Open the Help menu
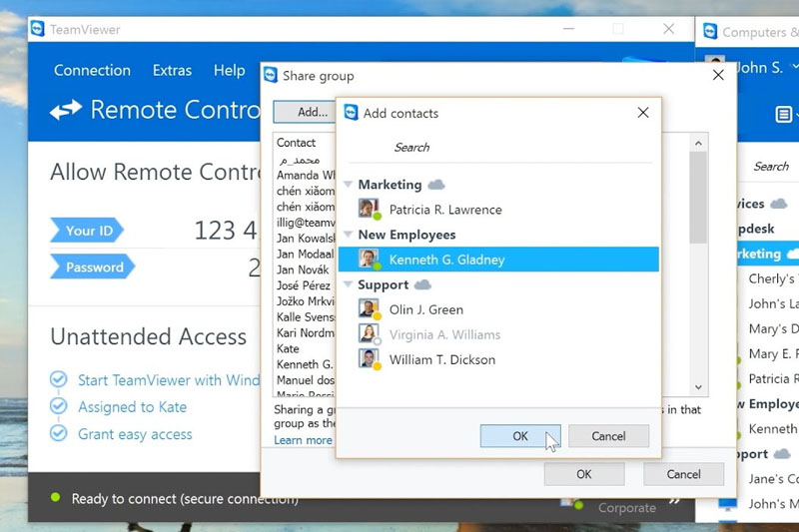 (230, 70)
